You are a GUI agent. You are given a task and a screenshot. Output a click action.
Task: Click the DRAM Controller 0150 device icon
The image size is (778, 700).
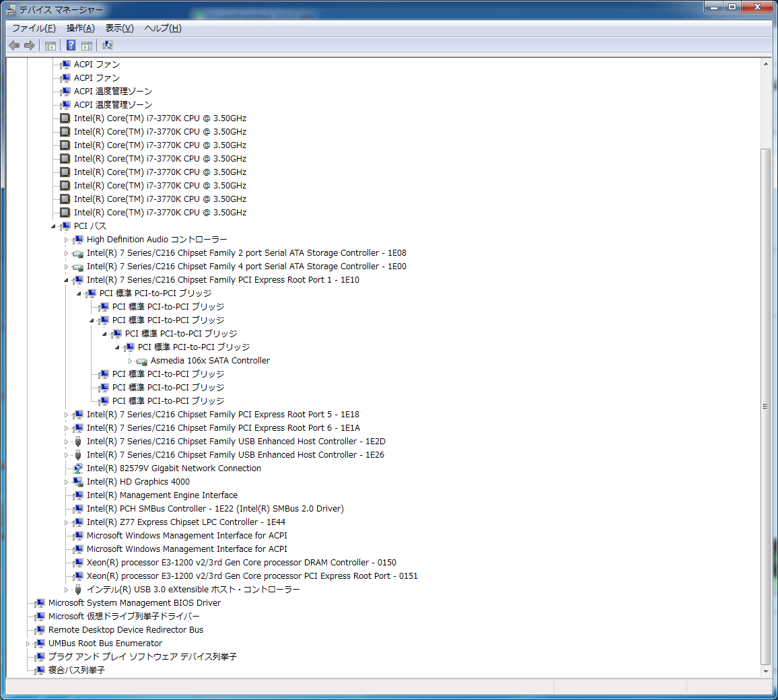78,563
